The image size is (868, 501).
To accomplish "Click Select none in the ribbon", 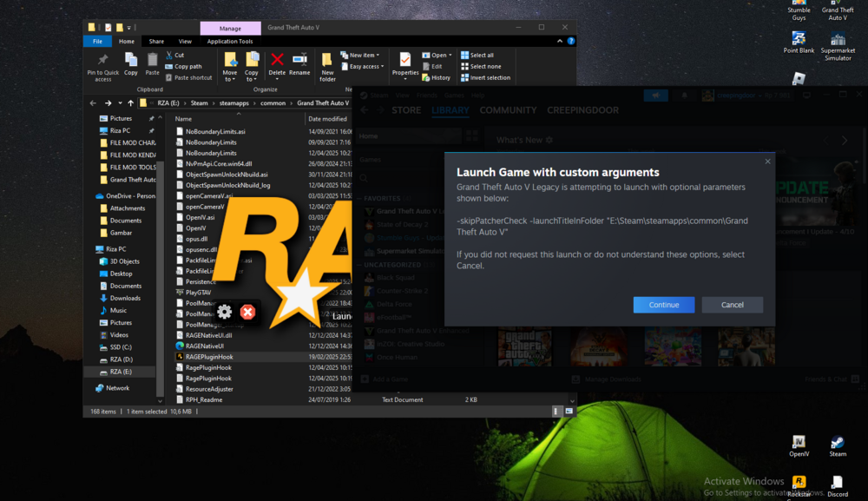I will point(484,67).
